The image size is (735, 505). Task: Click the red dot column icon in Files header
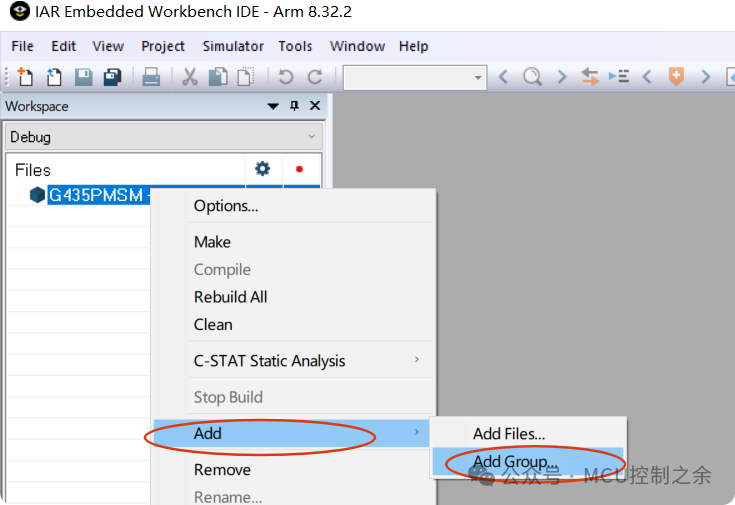[x=300, y=169]
